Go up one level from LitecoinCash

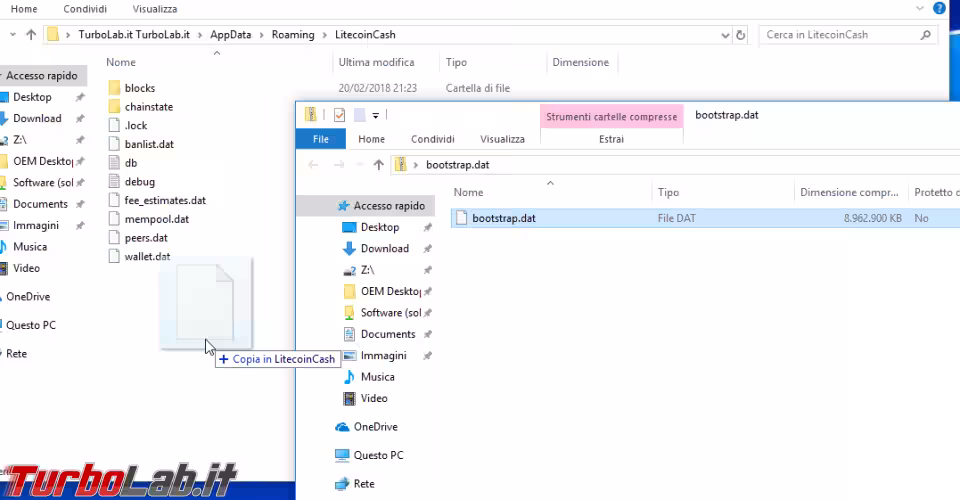pos(31,35)
